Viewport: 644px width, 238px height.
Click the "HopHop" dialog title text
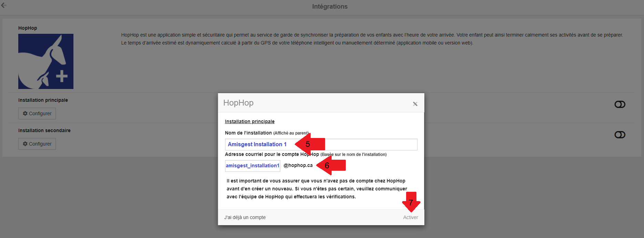(238, 103)
